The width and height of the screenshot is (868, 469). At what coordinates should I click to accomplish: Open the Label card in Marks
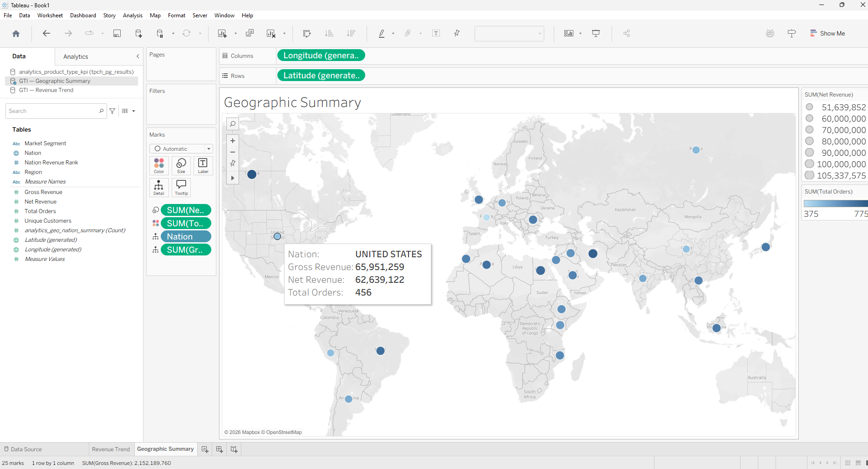[203, 165]
